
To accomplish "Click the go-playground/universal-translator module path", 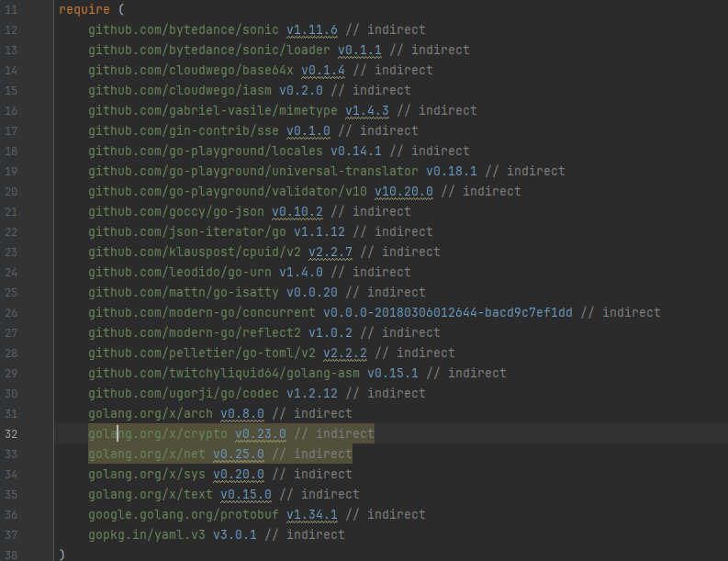I will pyautogui.click(x=253, y=172).
